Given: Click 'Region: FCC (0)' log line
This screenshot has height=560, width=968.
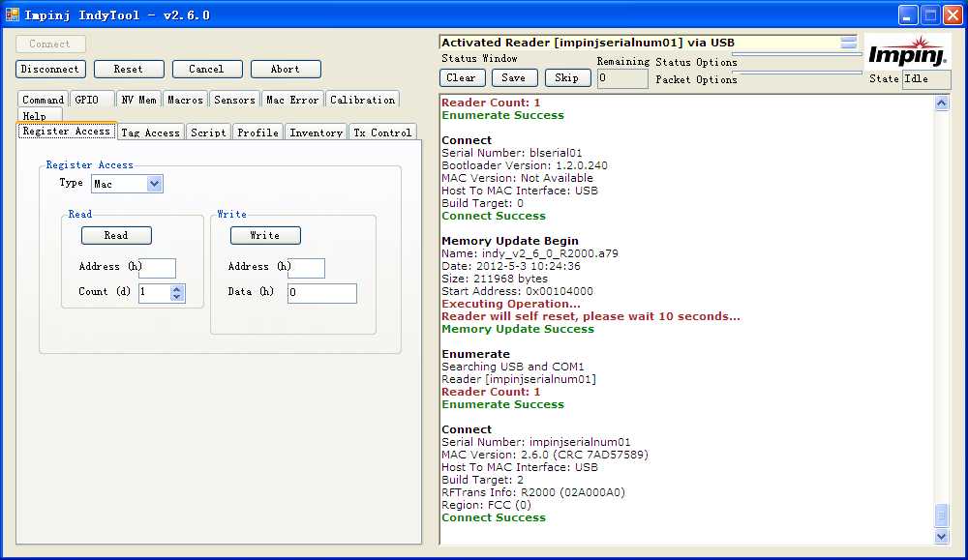Looking at the screenshot, I should pos(486,505).
